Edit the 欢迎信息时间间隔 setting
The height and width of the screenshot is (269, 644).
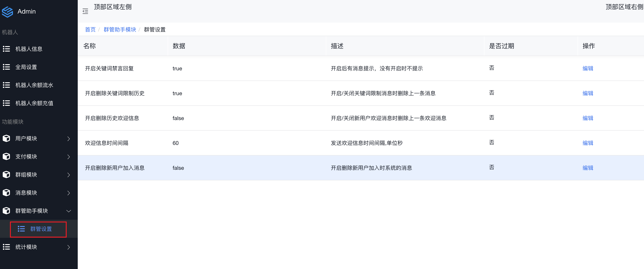(x=588, y=143)
